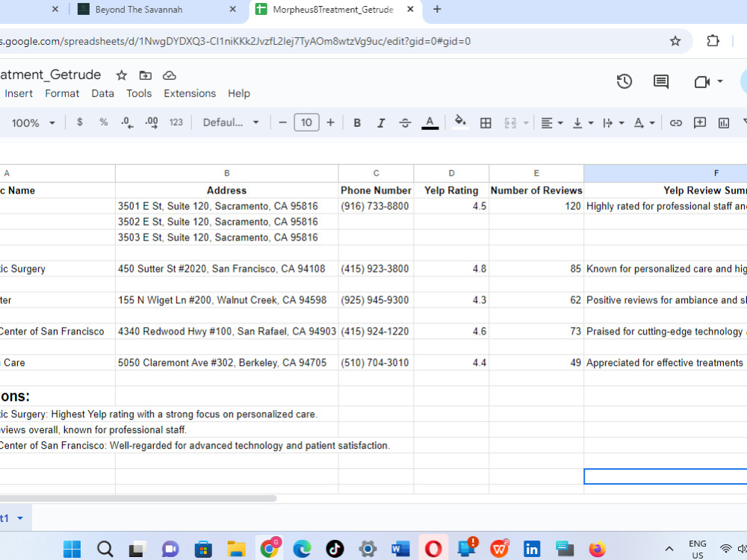The height and width of the screenshot is (560, 747).
Task: Open browser extensions puzzle icon
Action: pyautogui.click(x=713, y=41)
